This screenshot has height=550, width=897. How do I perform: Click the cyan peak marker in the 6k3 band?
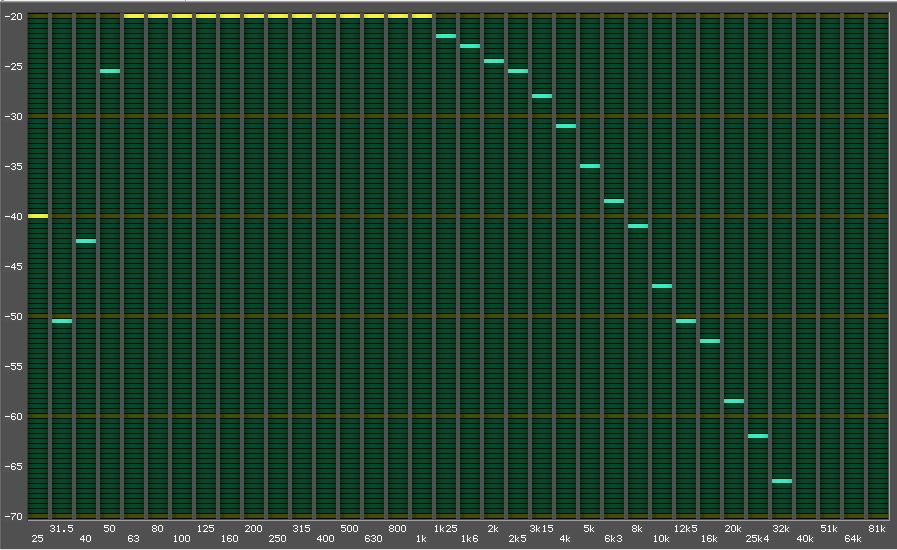pos(614,201)
